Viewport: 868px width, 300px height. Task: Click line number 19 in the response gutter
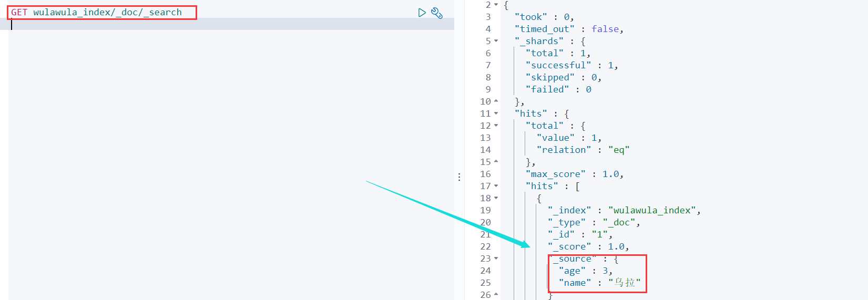point(485,210)
